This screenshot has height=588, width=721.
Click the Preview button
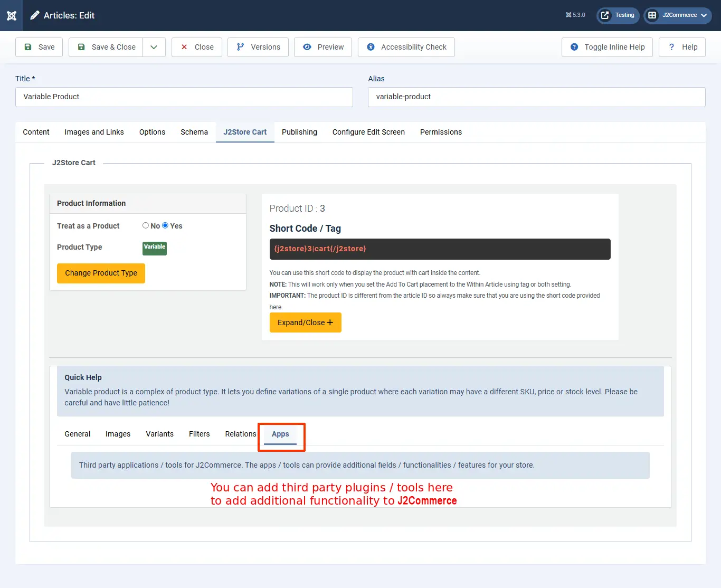323,47
